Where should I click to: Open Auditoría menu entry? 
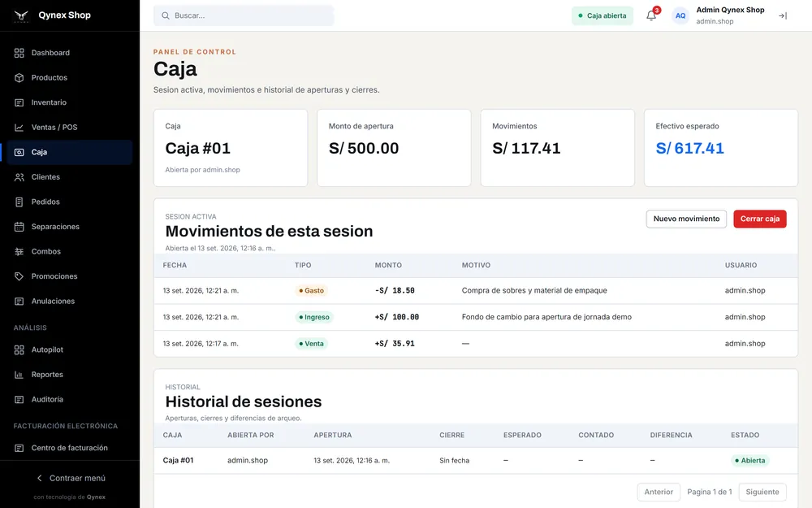[x=70, y=400]
